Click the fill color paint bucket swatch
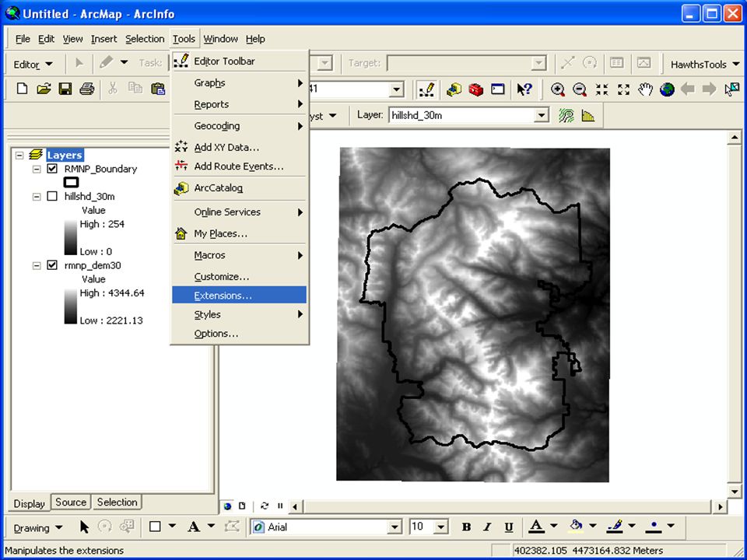Image resolution: width=747 pixels, height=560 pixels. (576, 527)
